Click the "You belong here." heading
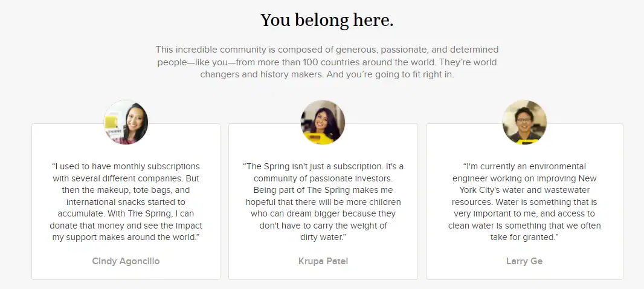The height and width of the screenshot is (289, 644). coord(327,20)
